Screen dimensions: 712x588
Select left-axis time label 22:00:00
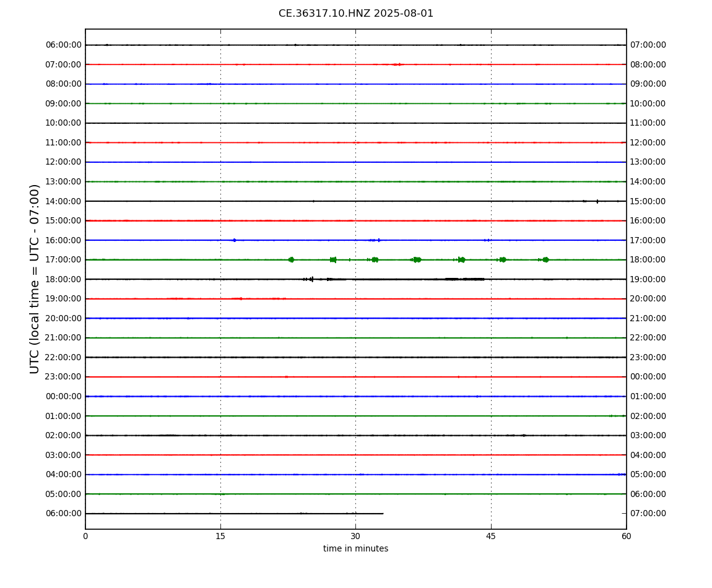(x=64, y=357)
